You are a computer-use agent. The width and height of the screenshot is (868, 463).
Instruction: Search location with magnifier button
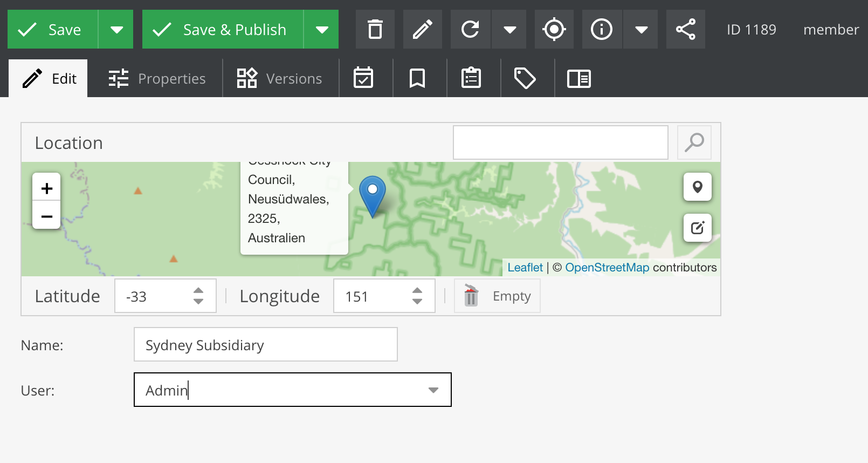[x=694, y=142]
